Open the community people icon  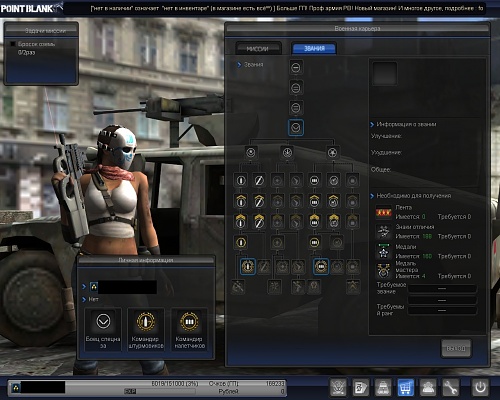(428, 388)
